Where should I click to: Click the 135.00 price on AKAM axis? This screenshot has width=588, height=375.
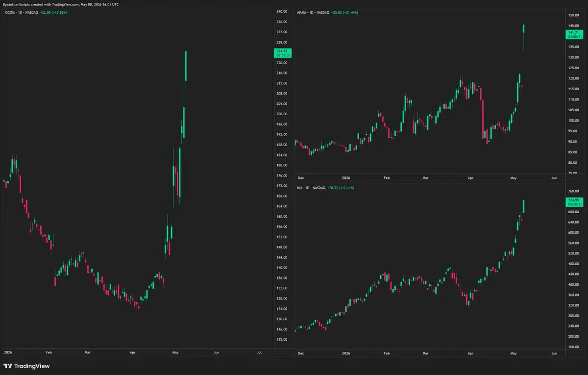[x=573, y=47]
